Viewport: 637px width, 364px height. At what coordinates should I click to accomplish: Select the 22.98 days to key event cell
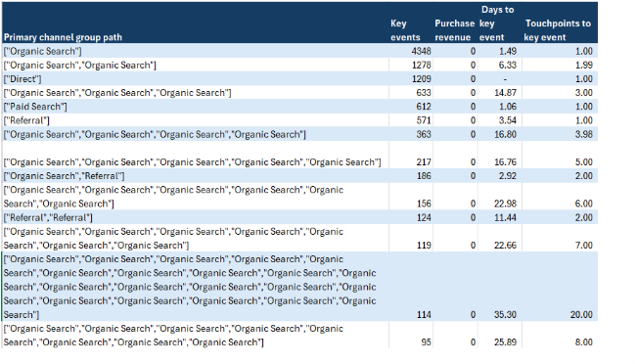tap(500, 197)
